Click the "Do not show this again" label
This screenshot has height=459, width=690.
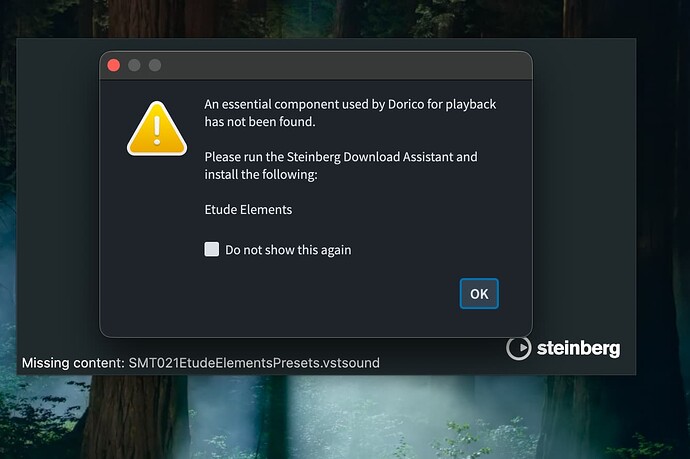[288, 250]
